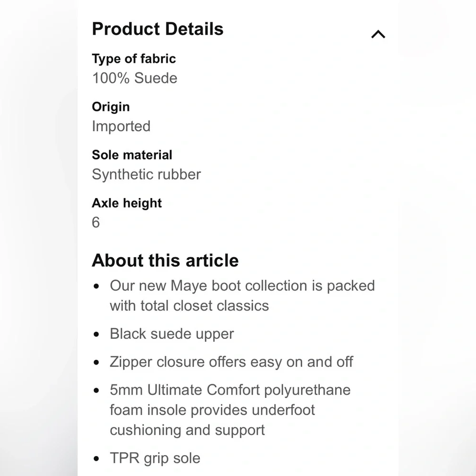Image resolution: width=476 pixels, height=476 pixels.
Task: Select the 5mm Ultimate Comfort polyurethane line
Action: coord(230,390)
